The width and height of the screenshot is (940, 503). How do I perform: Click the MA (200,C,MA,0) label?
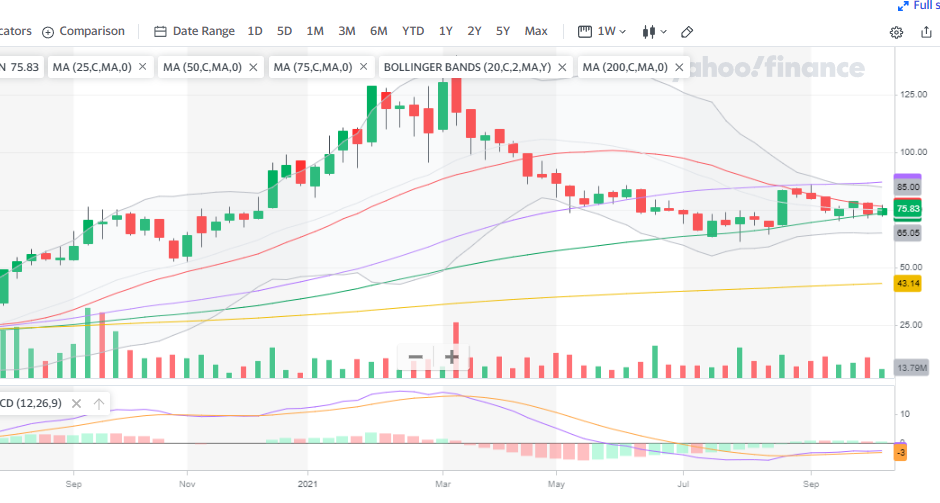pyautogui.click(x=625, y=67)
